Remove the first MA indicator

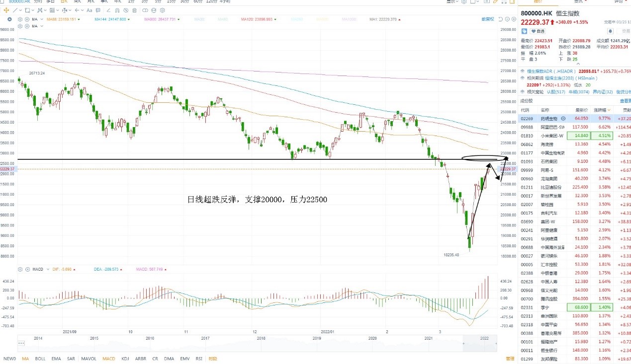click(27, 19)
